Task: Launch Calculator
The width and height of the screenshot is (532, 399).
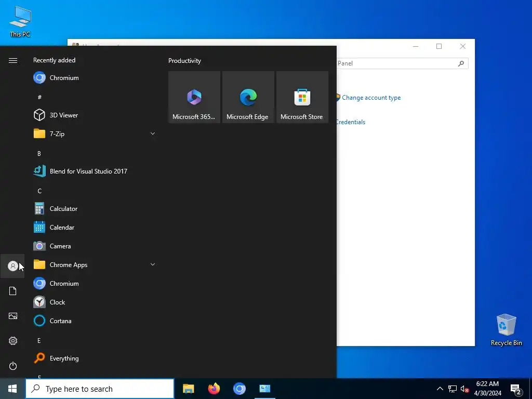Action: pos(95,209)
